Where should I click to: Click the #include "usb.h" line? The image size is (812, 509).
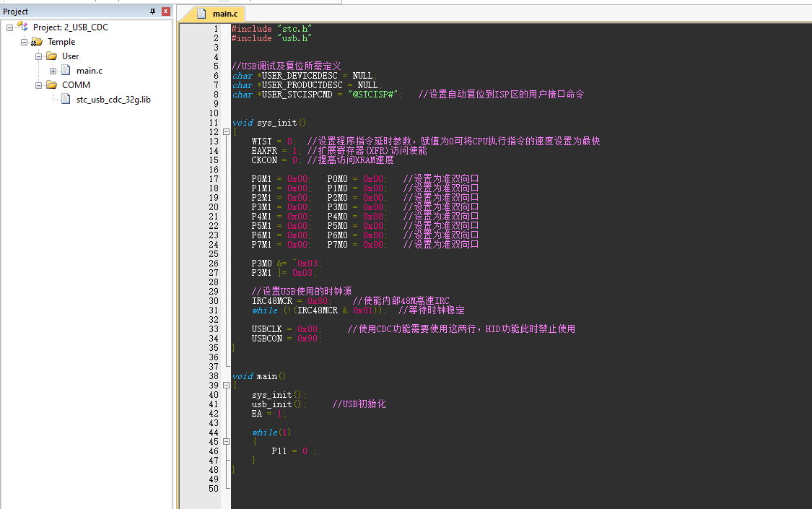click(271, 38)
